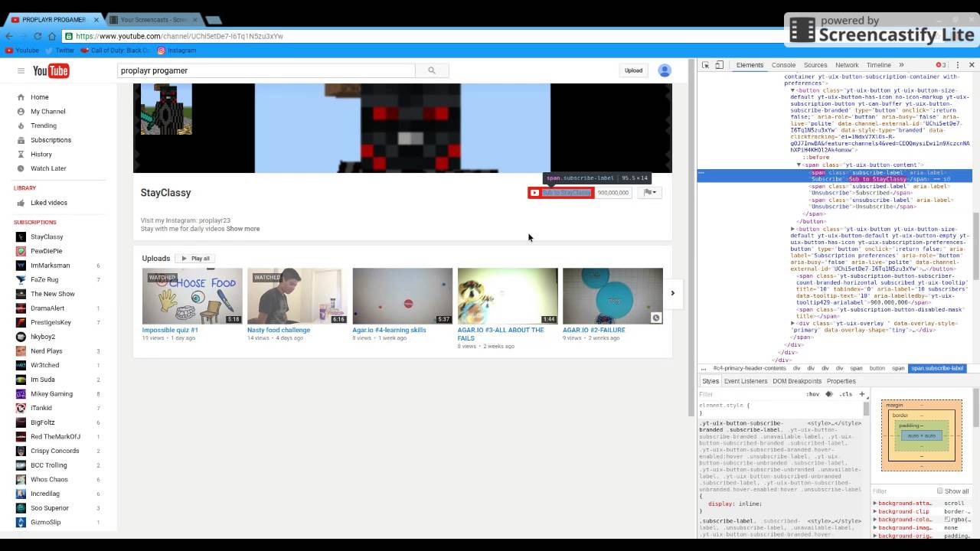
Task: Expand the yt-uix-overlay div node
Action: (793, 324)
